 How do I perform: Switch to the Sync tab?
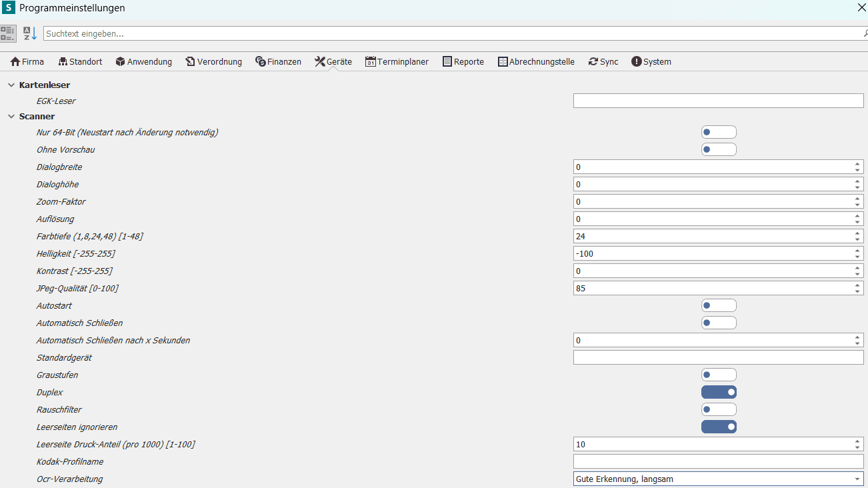click(603, 61)
